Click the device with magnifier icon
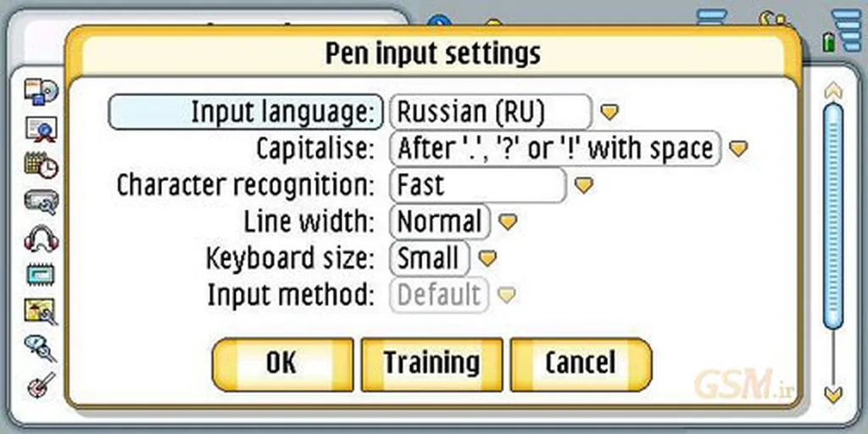Image resolution: width=868 pixels, height=434 pixels. point(41,202)
